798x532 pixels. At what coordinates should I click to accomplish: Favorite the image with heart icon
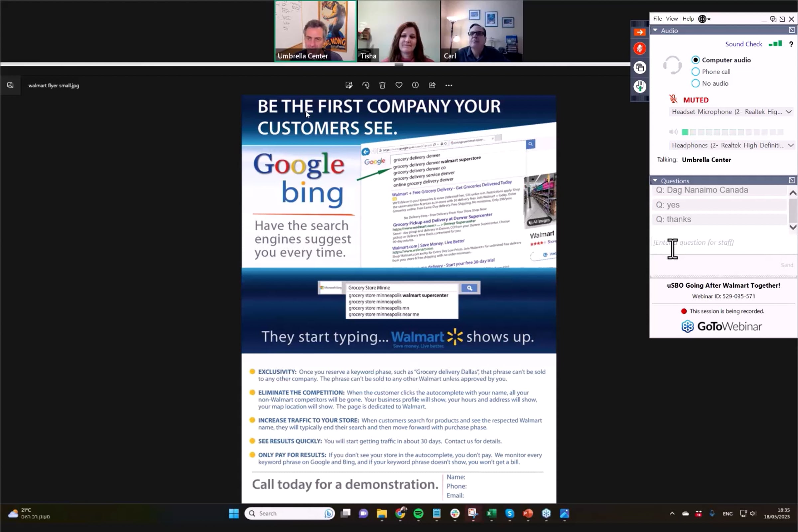[x=399, y=85]
